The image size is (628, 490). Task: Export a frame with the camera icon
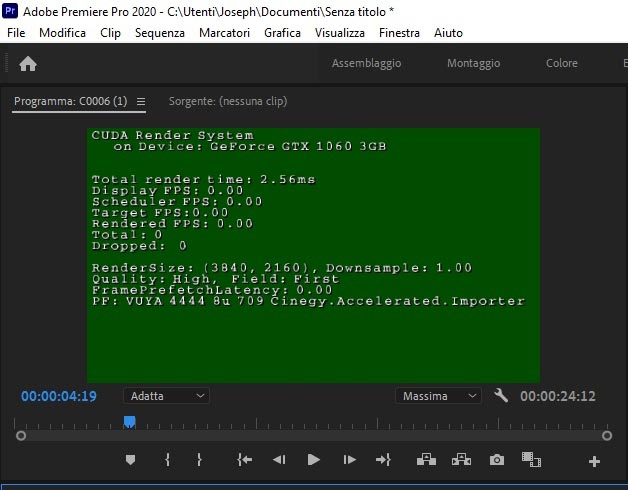coord(497,460)
